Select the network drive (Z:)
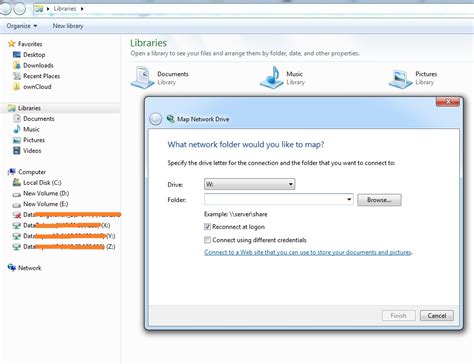Viewport: 474px width, 364px height. (x=64, y=247)
